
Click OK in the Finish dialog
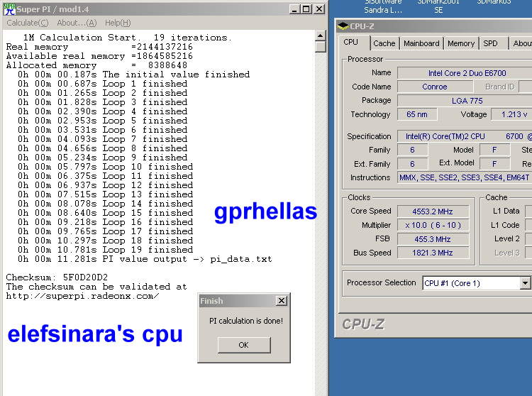[x=244, y=345]
